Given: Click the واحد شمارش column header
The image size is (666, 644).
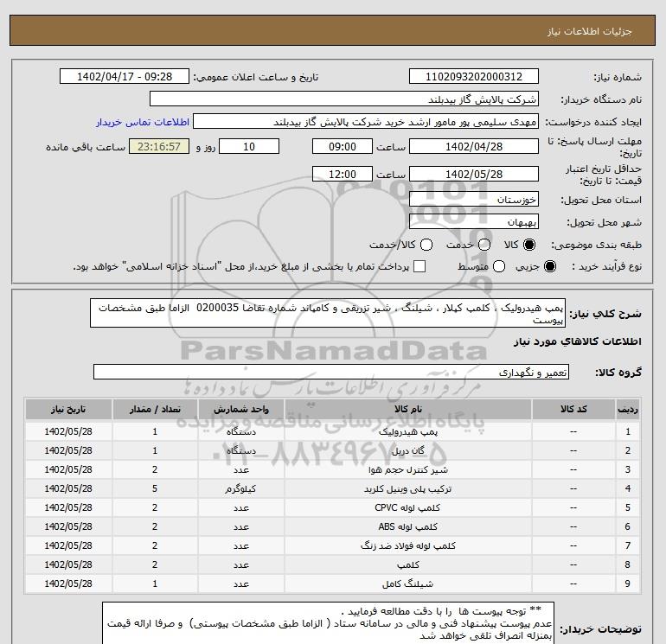Looking at the screenshot, I should 240,410.
